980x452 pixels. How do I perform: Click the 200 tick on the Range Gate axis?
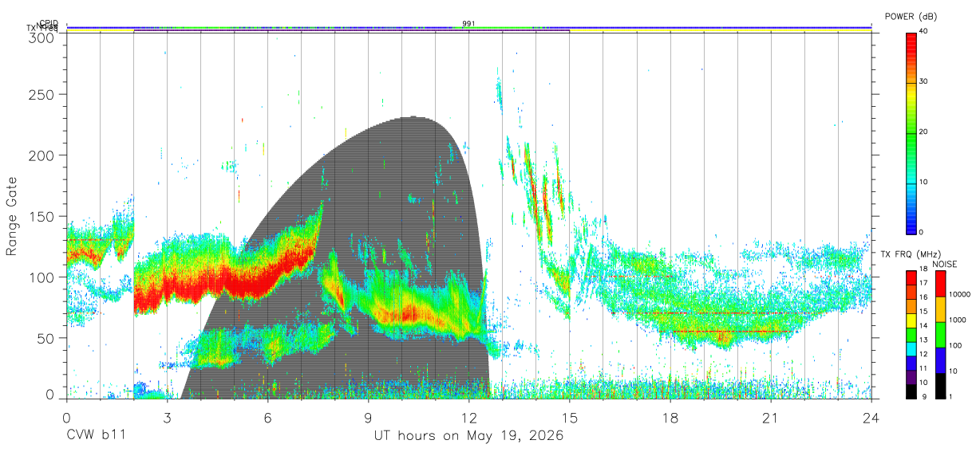click(x=41, y=155)
